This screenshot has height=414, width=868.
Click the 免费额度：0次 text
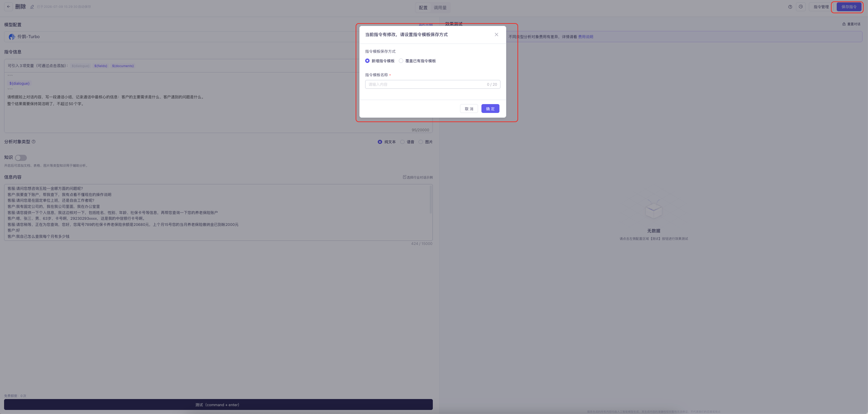tap(15, 396)
